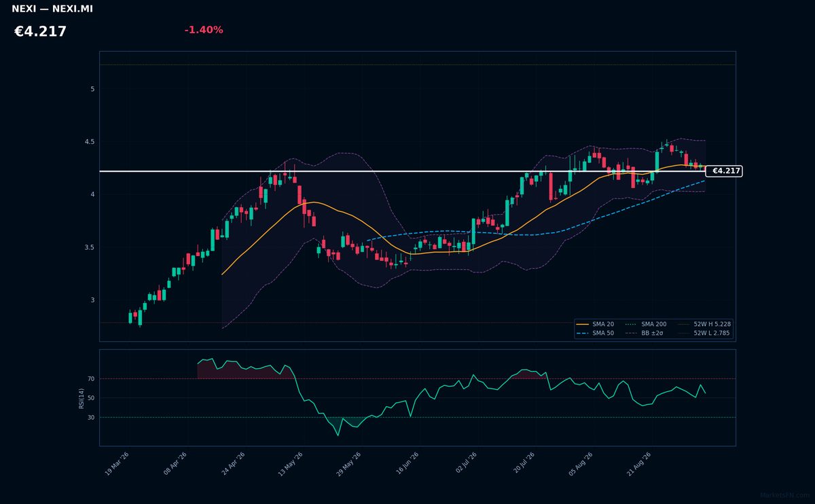Click the 52W L 2.785 legend entry
Image resolution: width=815 pixels, height=504 pixels.
click(x=704, y=334)
